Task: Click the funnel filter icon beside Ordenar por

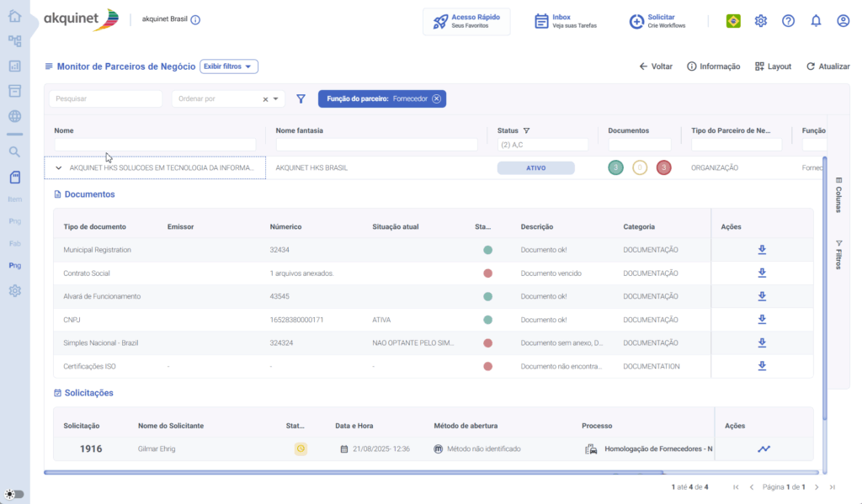Action: click(x=301, y=99)
